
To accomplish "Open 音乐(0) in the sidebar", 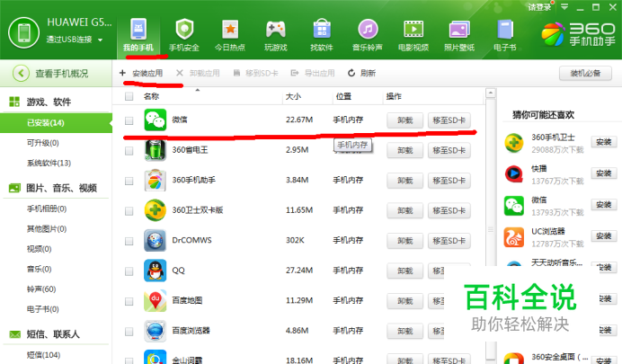I will pos(39,269).
